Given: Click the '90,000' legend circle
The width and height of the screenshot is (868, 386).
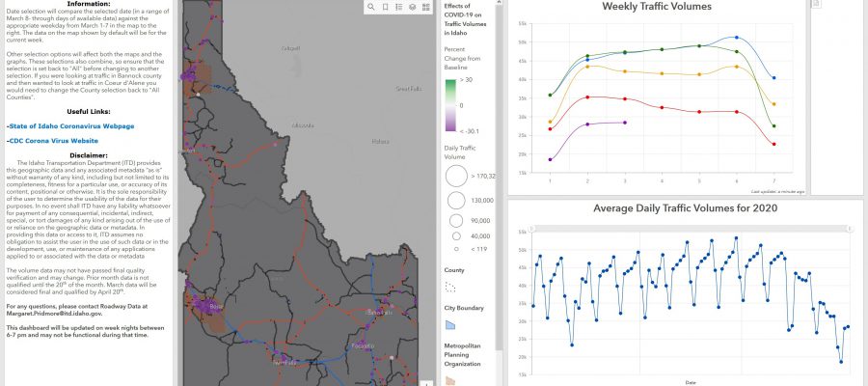Looking at the screenshot, I should coord(456,220).
